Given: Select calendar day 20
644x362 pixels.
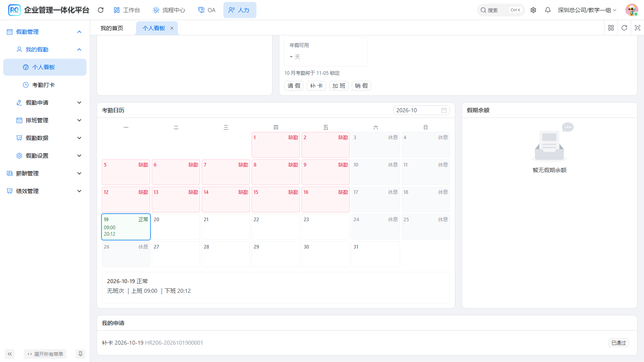Looking at the screenshot, I should tap(176, 227).
